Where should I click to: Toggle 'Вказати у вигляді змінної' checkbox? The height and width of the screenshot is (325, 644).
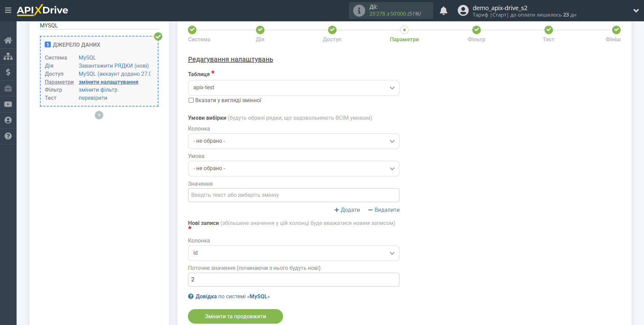pos(191,100)
